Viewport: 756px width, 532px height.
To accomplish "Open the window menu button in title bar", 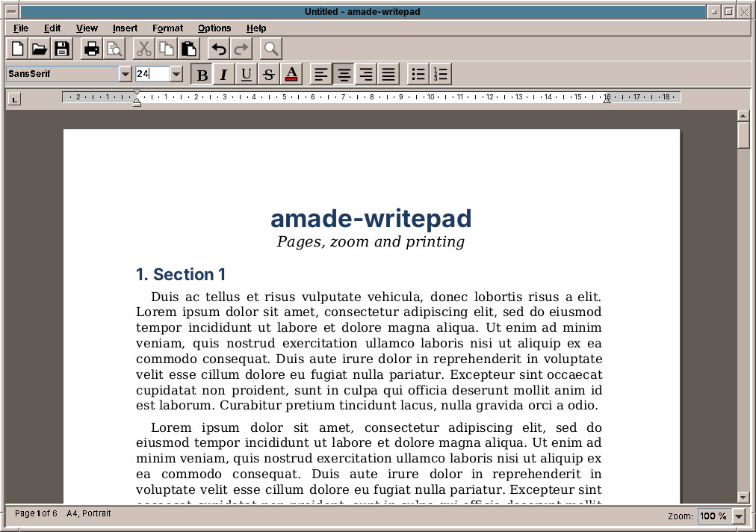I will (x=12, y=11).
